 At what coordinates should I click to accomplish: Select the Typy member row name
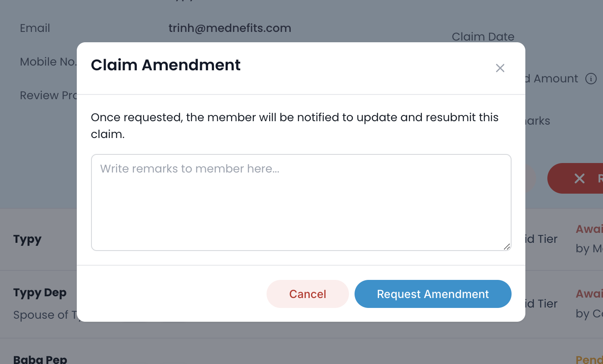[x=28, y=239]
